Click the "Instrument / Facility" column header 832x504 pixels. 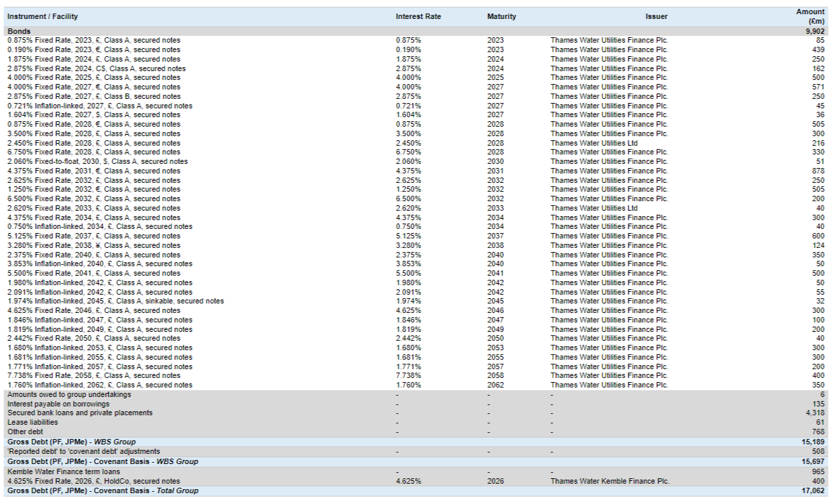tap(43, 16)
